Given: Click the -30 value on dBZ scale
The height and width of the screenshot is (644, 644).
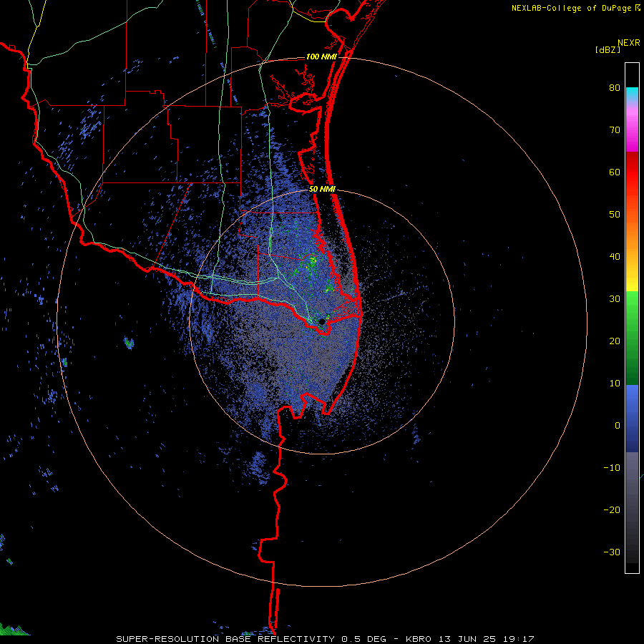Looking at the screenshot, I should click(612, 552).
